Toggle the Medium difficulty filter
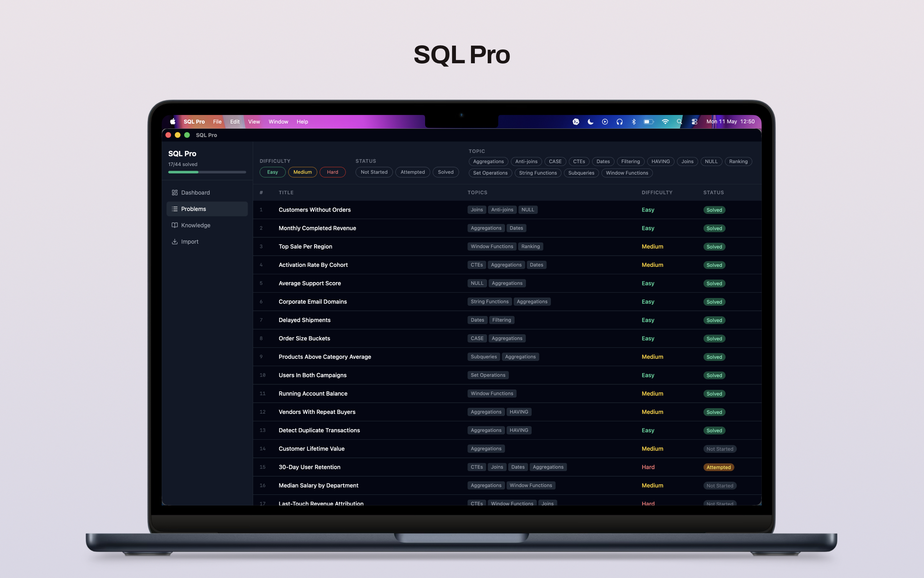The width and height of the screenshot is (924, 578). pyautogui.click(x=303, y=172)
